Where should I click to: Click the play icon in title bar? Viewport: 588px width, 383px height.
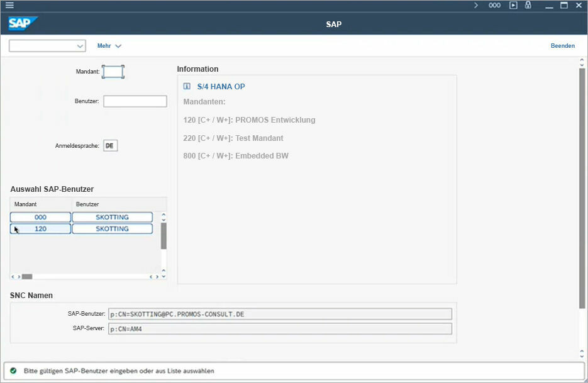pos(513,5)
